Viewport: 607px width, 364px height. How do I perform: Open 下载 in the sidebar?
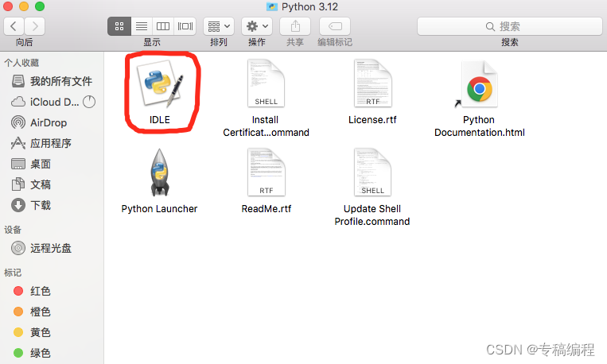[x=52, y=205]
